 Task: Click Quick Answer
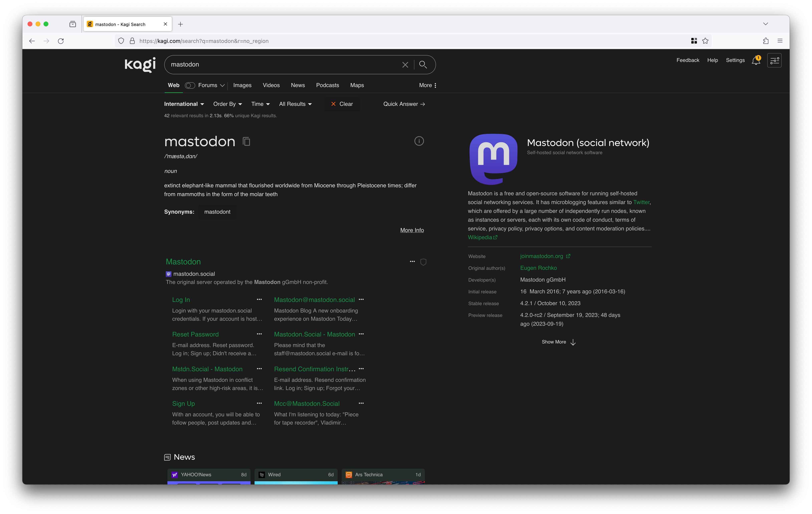pyautogui.click(x=404, y=104)
